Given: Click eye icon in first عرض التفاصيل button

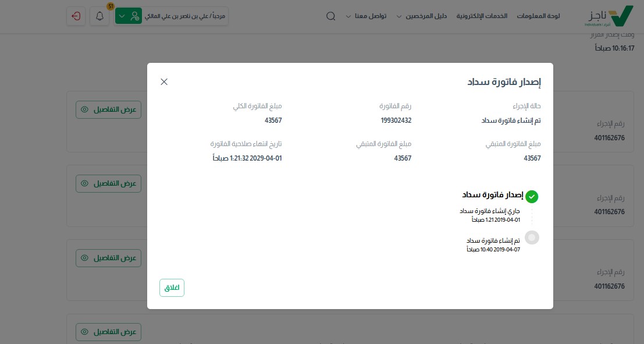Looking at the screenshot, I should [85, 109].
